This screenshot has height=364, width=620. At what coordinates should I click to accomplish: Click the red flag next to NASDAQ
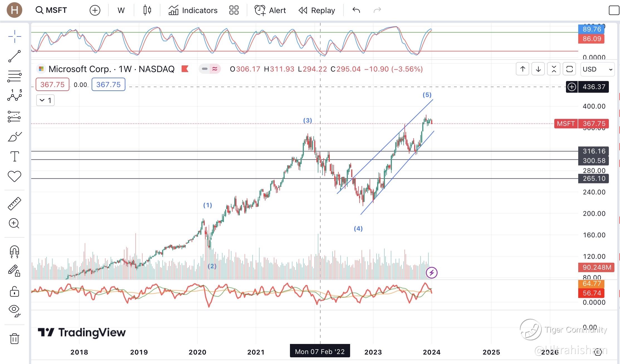click(x=185, y=69)
